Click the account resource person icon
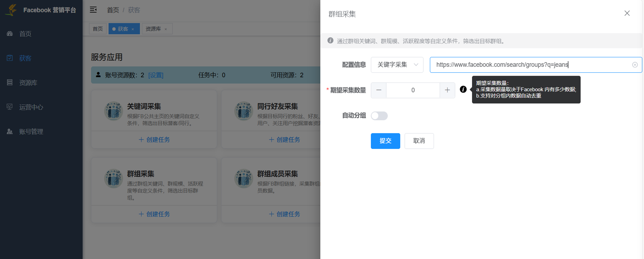 coord(98,75)
